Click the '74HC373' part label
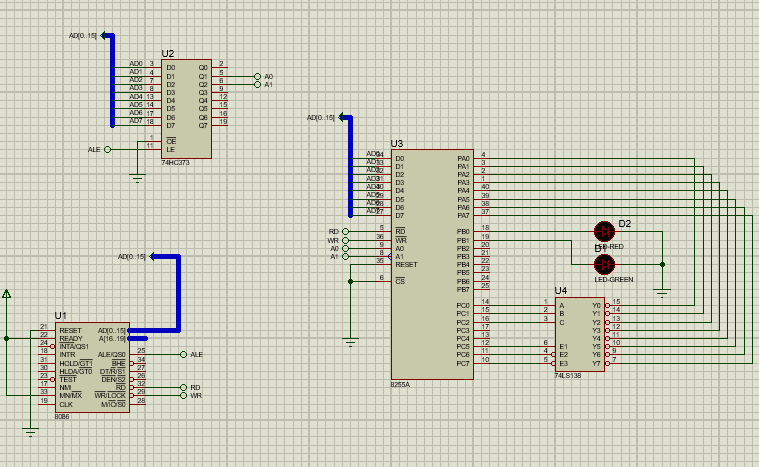759x467 pixels. [x=175, y=163]
